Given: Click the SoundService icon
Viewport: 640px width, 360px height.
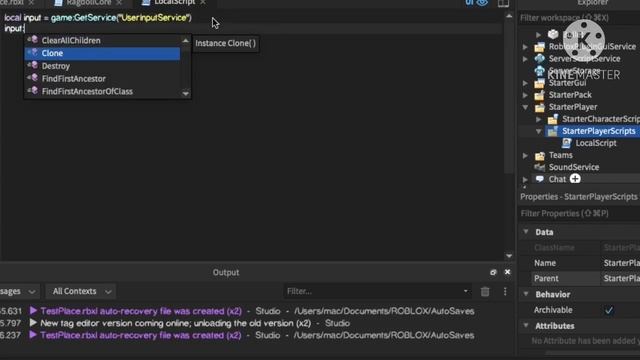Looking at the screenshot, I should [x=540, y=167].
